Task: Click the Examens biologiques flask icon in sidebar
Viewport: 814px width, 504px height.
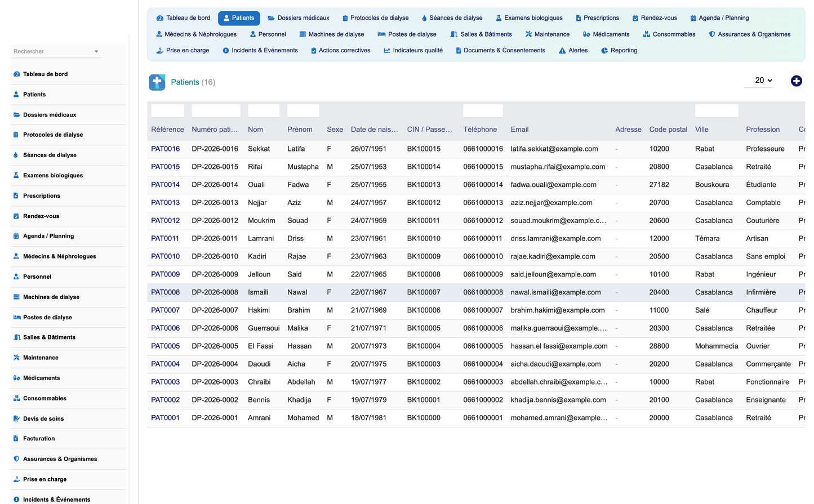Action: point(16,175)
